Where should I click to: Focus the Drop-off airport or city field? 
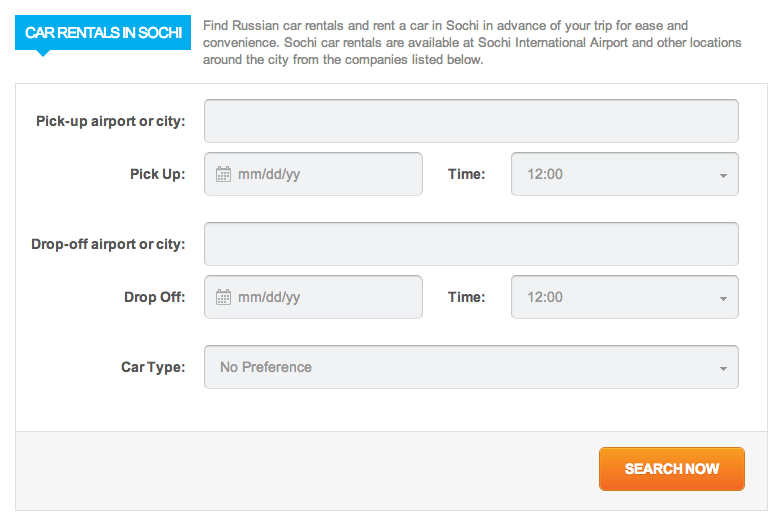coord(471,244)
